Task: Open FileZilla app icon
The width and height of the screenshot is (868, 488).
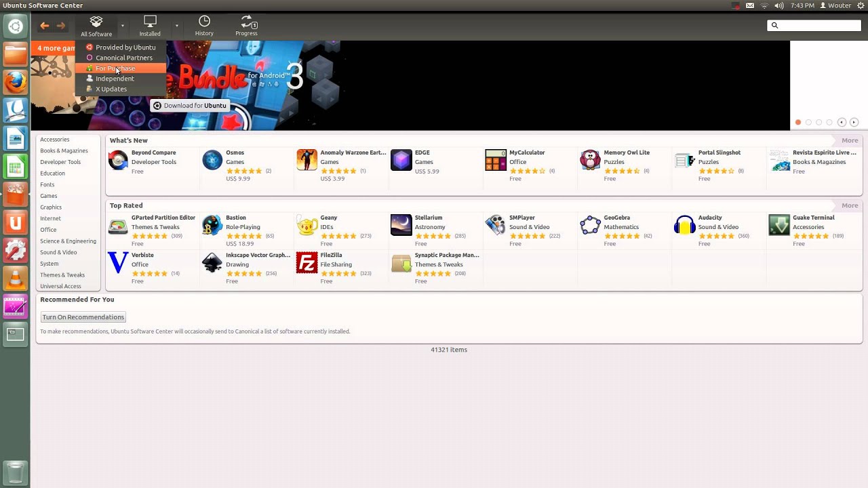Action: click(307, 263)
